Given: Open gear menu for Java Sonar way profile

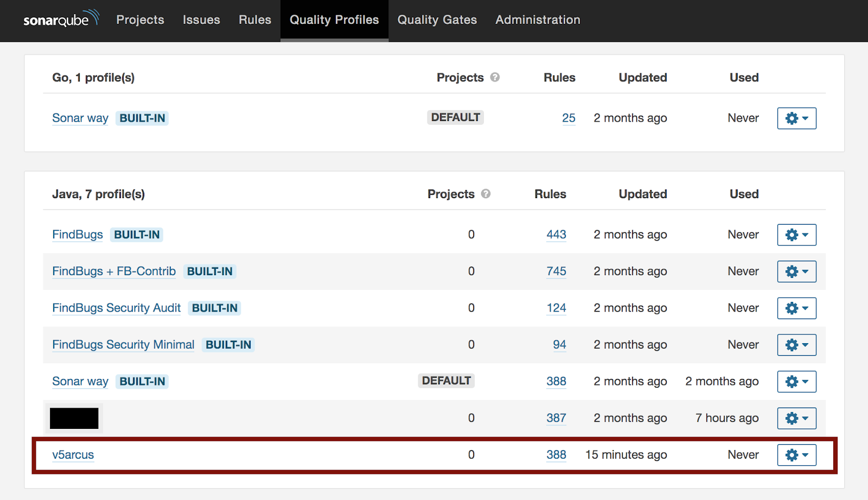Looking at the screenshot, I should tap(796, 381).
